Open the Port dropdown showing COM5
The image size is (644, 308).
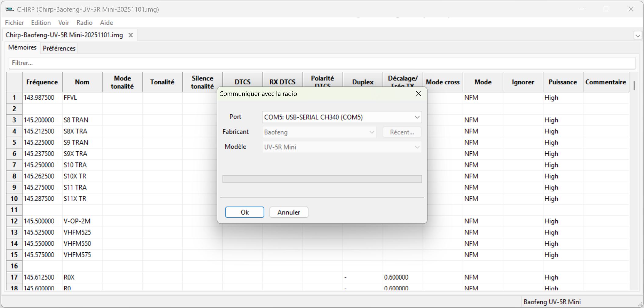(342, 117)
